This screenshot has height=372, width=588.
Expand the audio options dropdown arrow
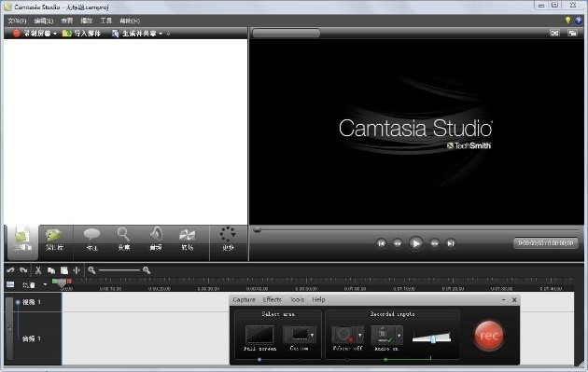[x=399, y=335]
